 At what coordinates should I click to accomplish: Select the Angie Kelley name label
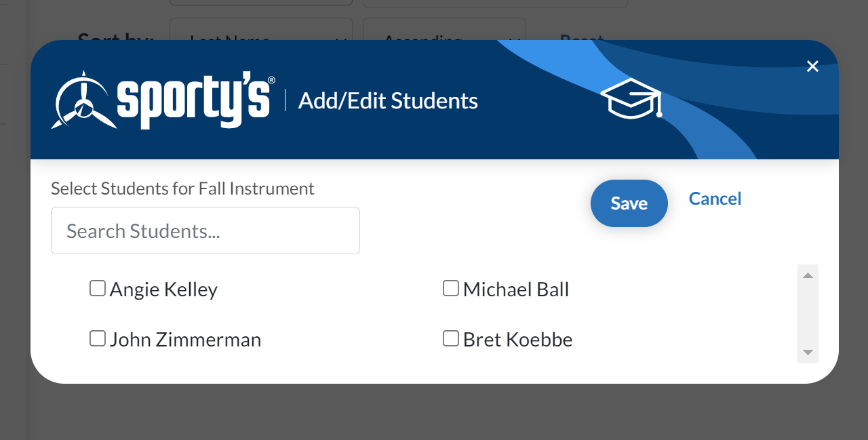tap(163, 289)
